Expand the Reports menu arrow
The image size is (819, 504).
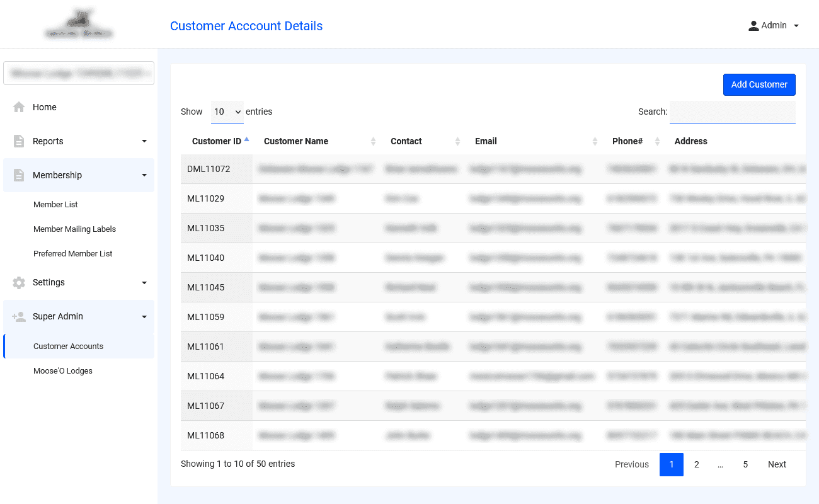pos(144,141)
